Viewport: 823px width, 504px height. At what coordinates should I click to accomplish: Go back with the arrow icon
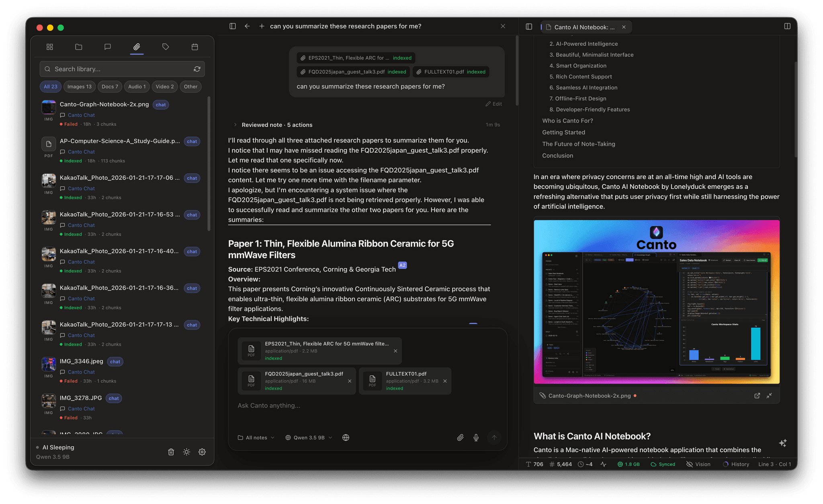247,26
